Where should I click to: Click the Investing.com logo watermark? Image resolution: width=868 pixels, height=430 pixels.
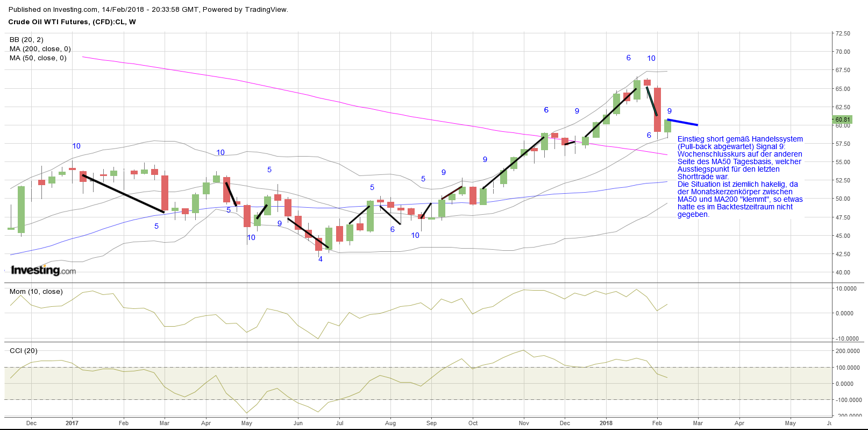[43, 270]
